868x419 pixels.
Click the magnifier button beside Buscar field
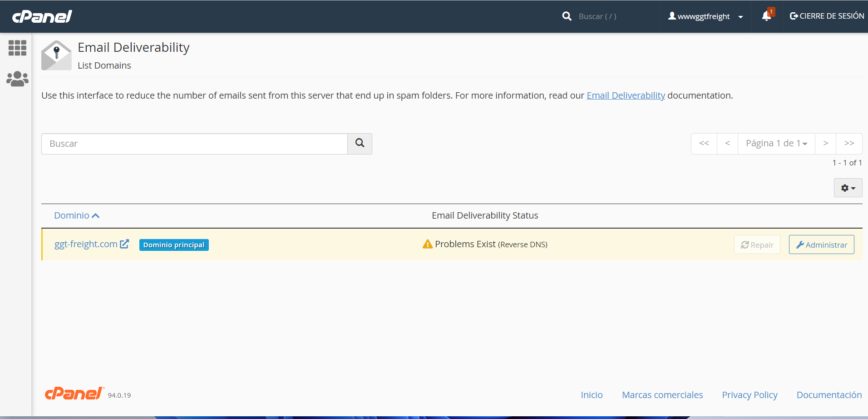coord(360,144)
